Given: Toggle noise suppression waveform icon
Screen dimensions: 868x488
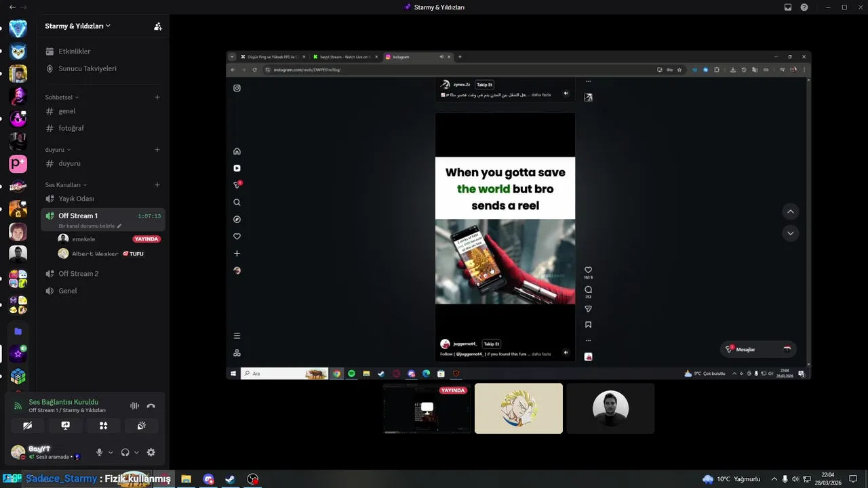Looking at the screenshot, I should pos(134,406).
